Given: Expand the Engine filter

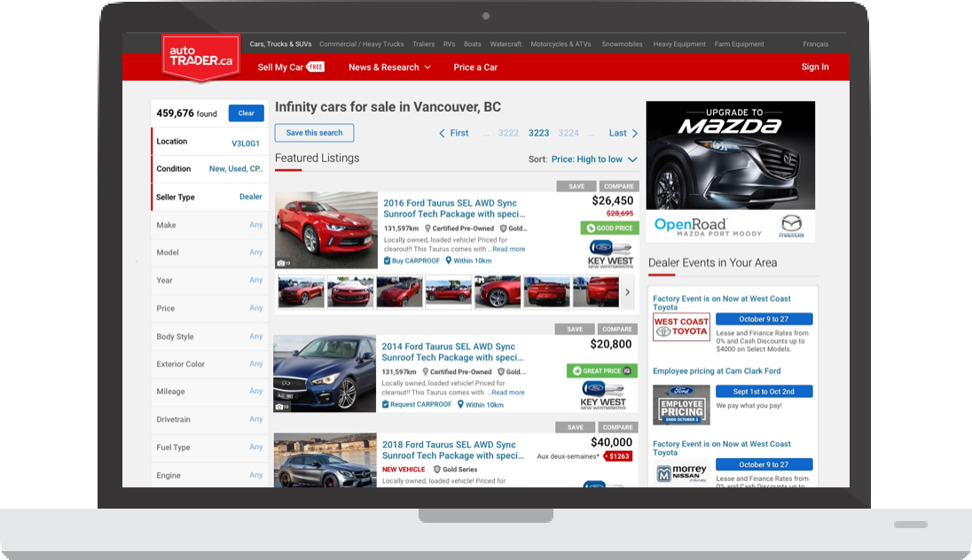Looking at the screenshot, I should pyautogui.click(x=209, y=475).
